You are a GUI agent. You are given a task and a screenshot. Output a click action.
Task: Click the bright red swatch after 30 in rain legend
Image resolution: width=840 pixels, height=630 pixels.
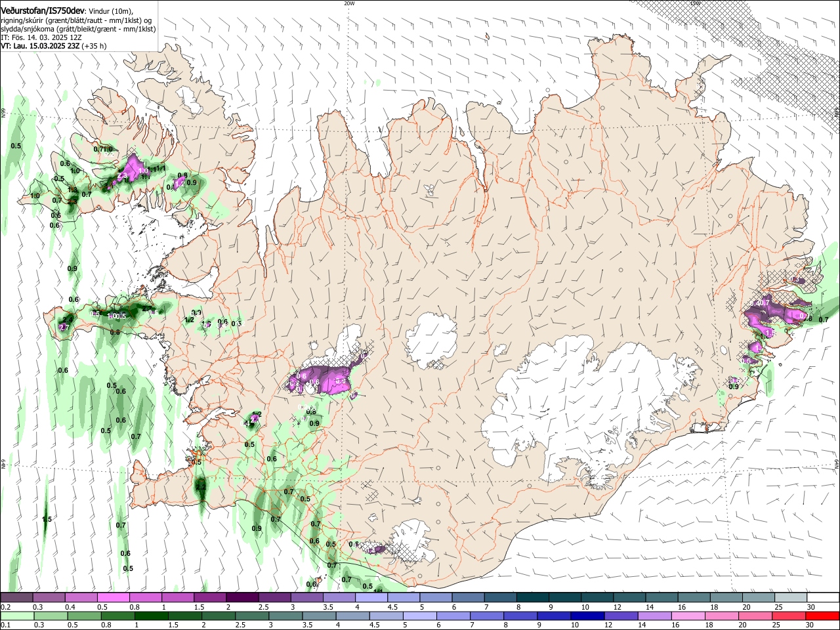pyautogui.click(x=823, y=616)
